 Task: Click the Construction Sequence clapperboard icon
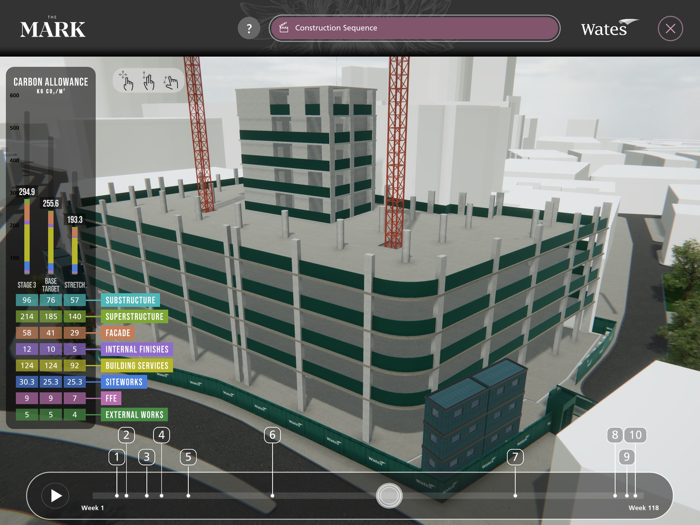pyautogui.click(x=283, y=28)
